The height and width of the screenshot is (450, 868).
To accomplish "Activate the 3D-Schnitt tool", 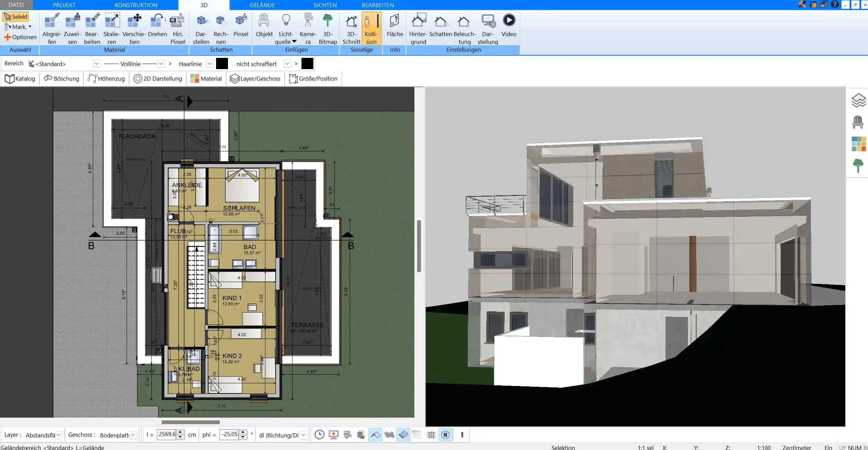I will coord(351,29).
